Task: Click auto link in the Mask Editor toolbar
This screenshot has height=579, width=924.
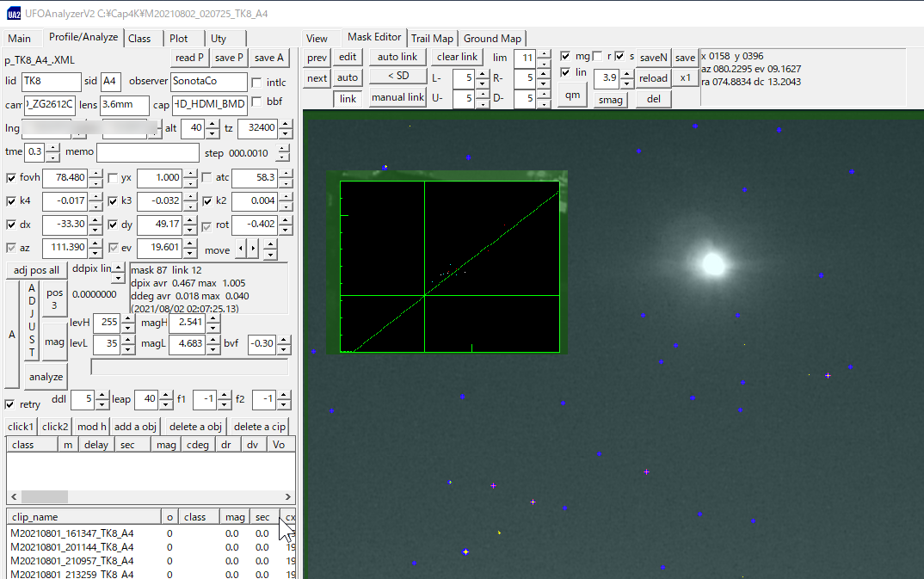Action: point(396,57)
